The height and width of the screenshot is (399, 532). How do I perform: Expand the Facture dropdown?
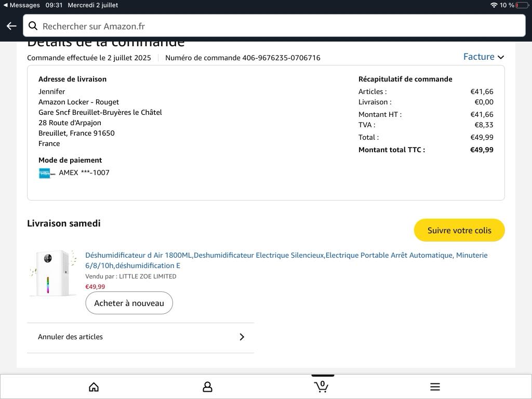pyautogui.click(x=483, y=57)
